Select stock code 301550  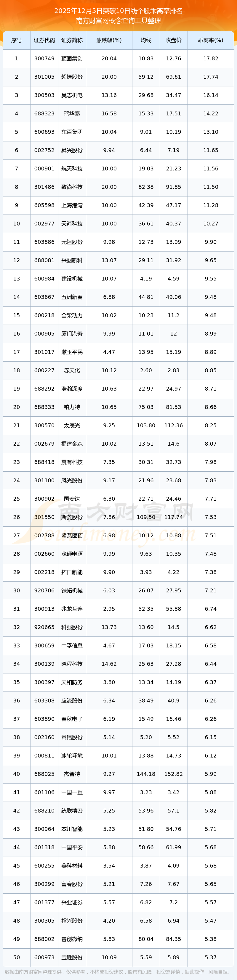pyautogui.click(x=44, y=517)
